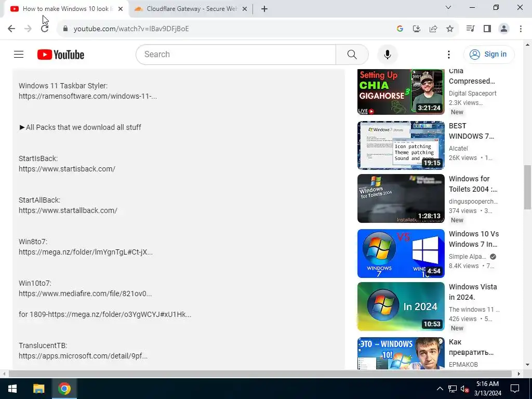Screen dimensions: 532x399
Task: Open YouTube settings three-dot menu
Action: point(448,54)
